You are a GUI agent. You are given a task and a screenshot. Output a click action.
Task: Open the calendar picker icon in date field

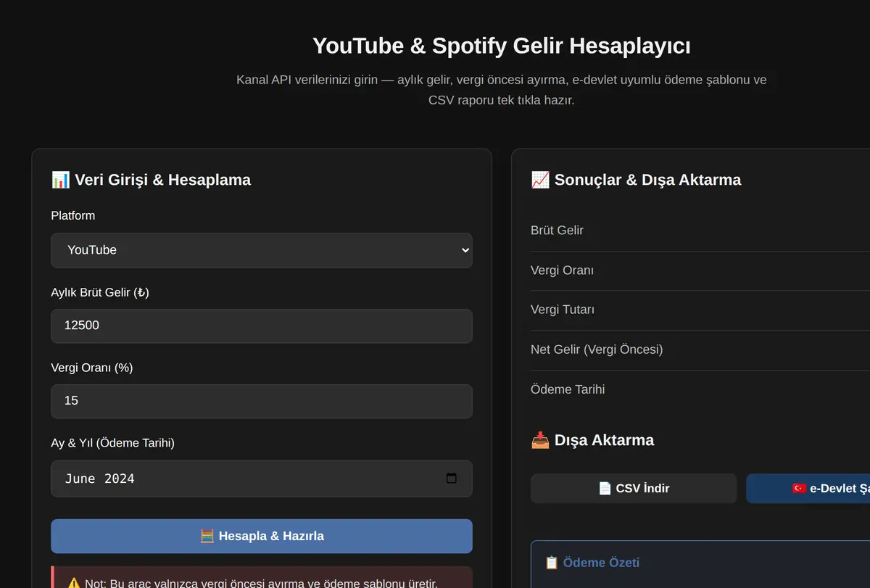pos(452,479)
